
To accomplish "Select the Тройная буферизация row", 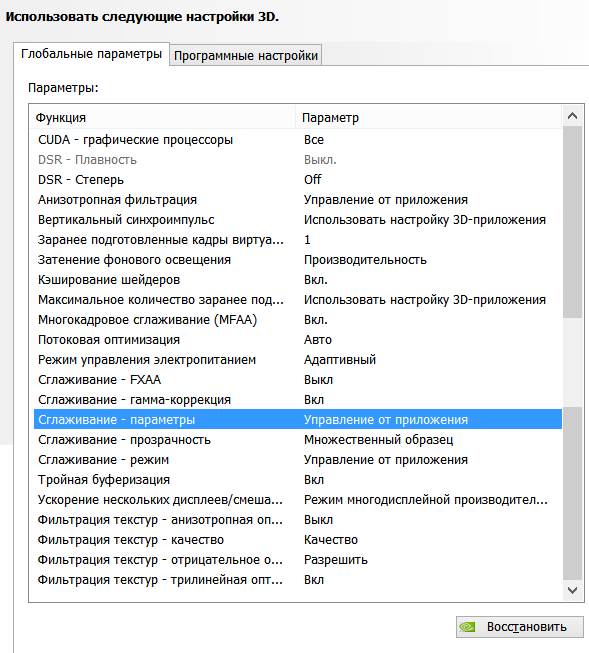I will tap(298, 479).
